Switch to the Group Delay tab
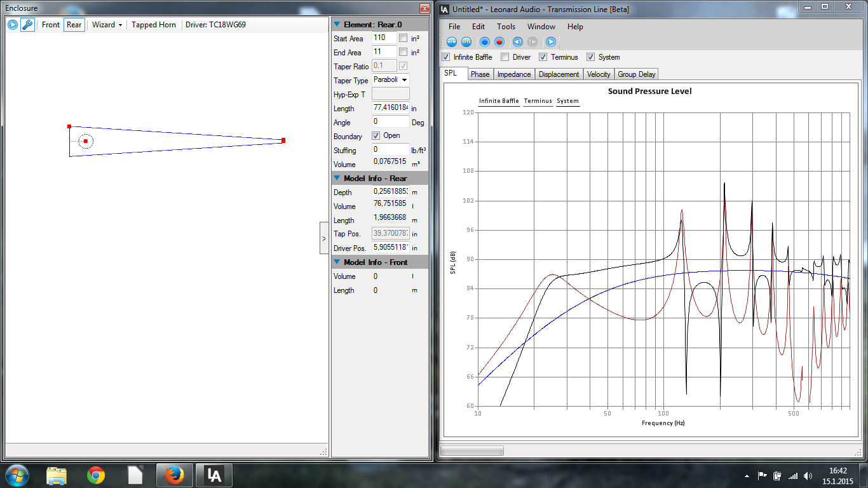 click(x=637, y=74)
